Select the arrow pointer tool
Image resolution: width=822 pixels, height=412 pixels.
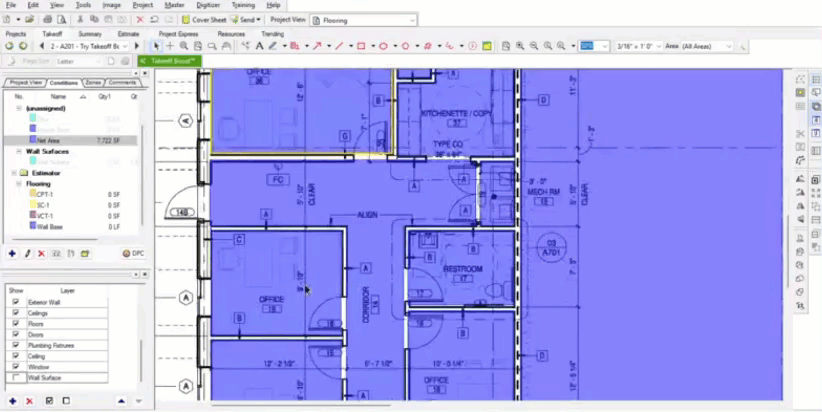pyautogui.click(x=156, y=46)
